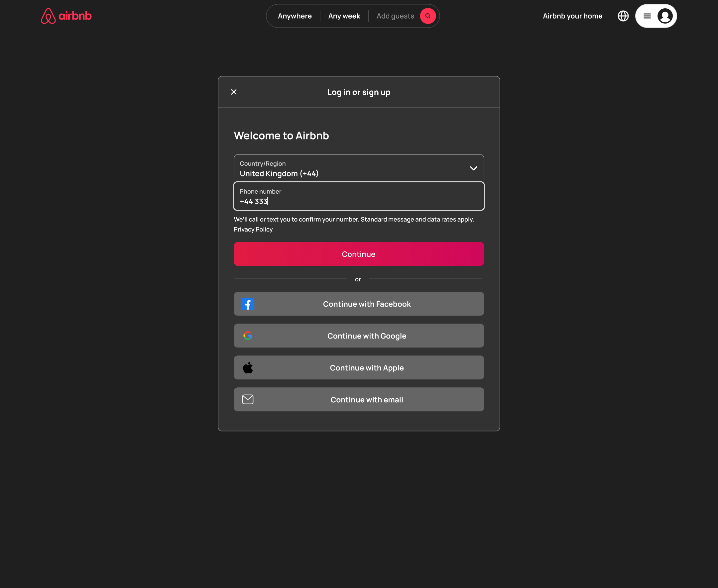718x588 pixels.
Task: Click the Welcome to Airbnb heading
Action: pyautogui.click(x=281, y=136)
